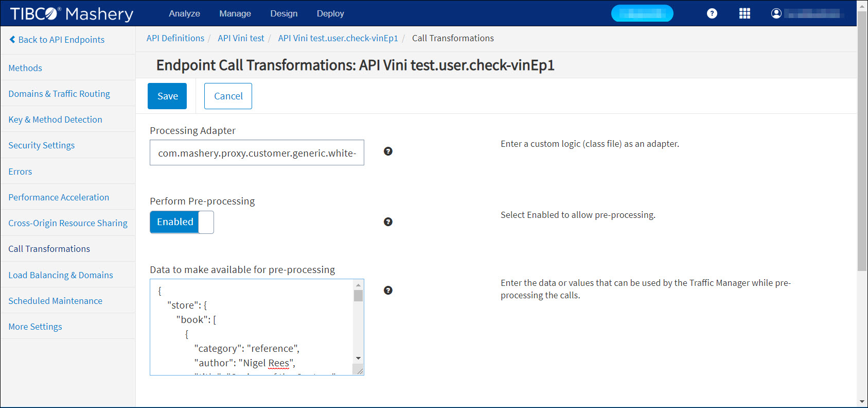Open the Deploy menu
The height and width of the screenshot is (408, 868).
[x=330, y=13]
